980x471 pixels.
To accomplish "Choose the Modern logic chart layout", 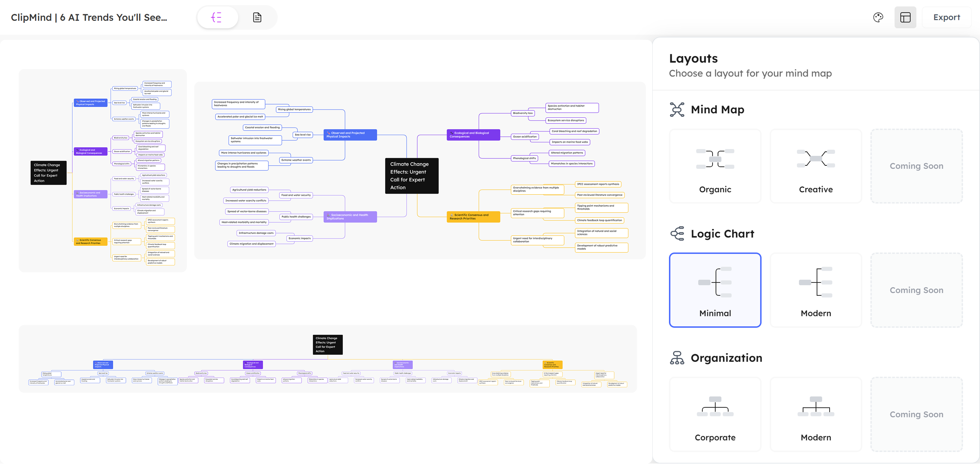I will tap(816, 290).
